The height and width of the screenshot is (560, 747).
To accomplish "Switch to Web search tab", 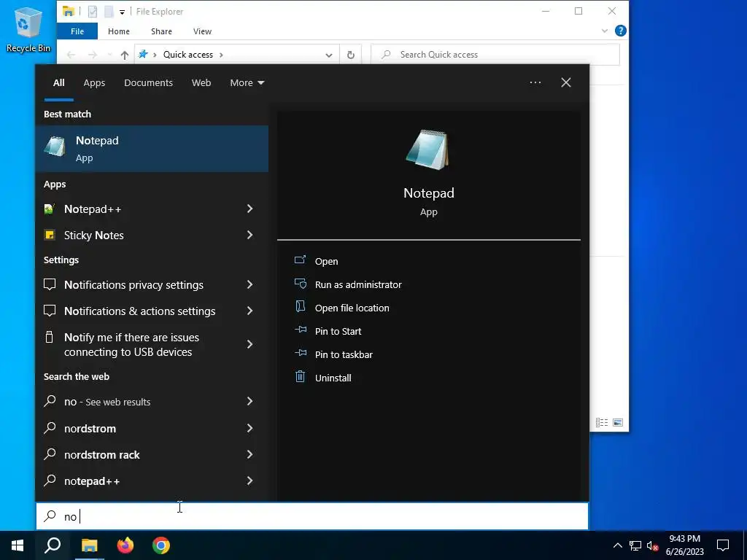I will (x=201, y=83).
